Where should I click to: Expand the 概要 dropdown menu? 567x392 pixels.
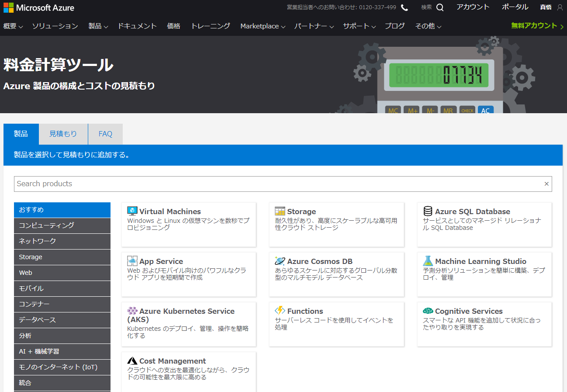tap(13, 26)
